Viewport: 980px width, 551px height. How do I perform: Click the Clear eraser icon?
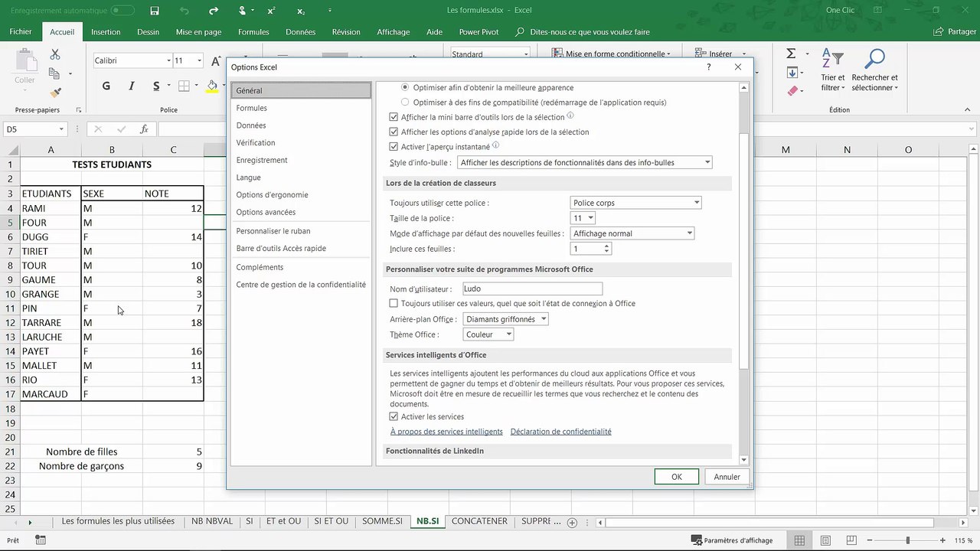coord(792,91)
